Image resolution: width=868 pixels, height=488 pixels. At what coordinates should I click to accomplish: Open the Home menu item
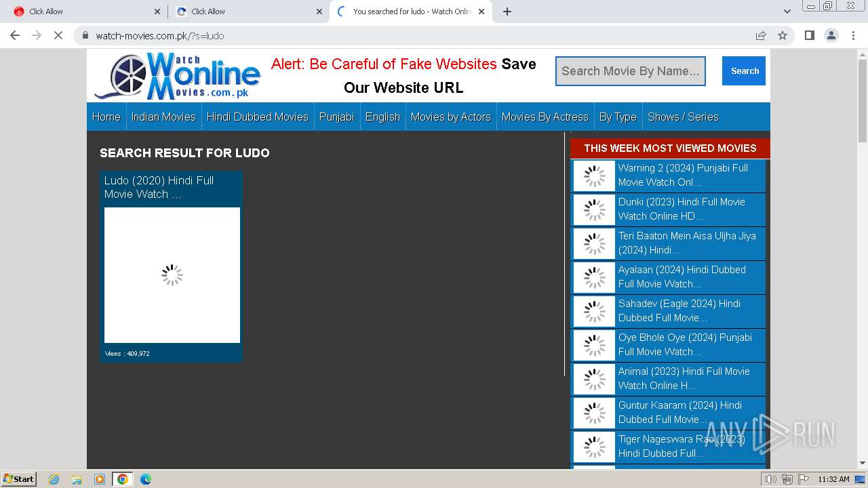tap(106, 117)
